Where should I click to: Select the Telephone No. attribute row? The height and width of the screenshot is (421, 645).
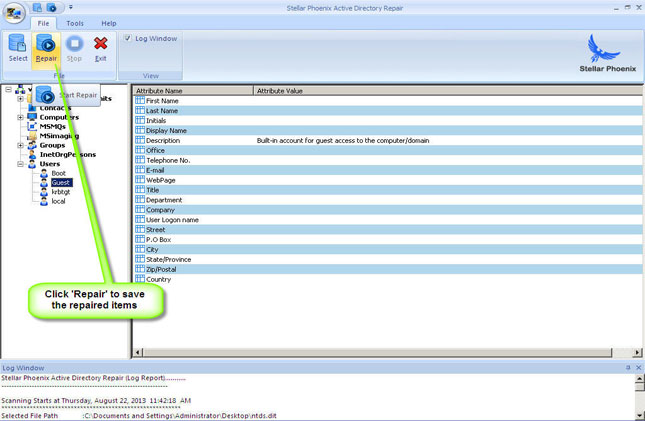388,160
